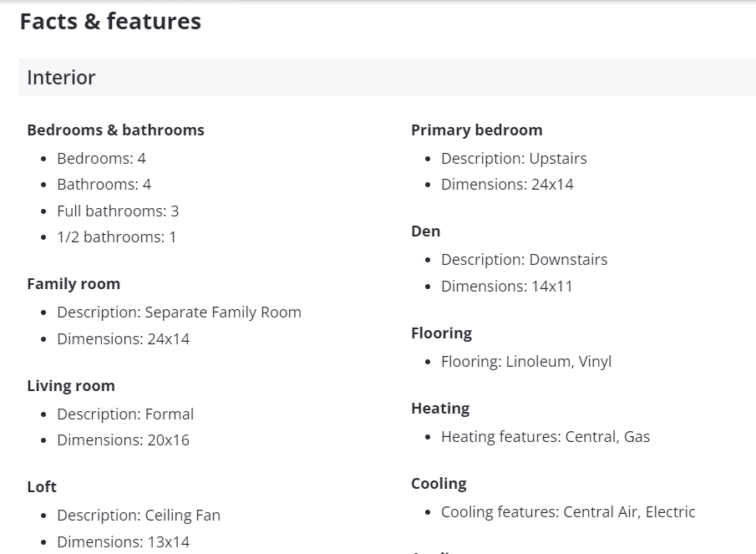The image size is (756, 554).
Task: Click Cooling features: Central Air, Electric
Action: [x=568, y=511]
